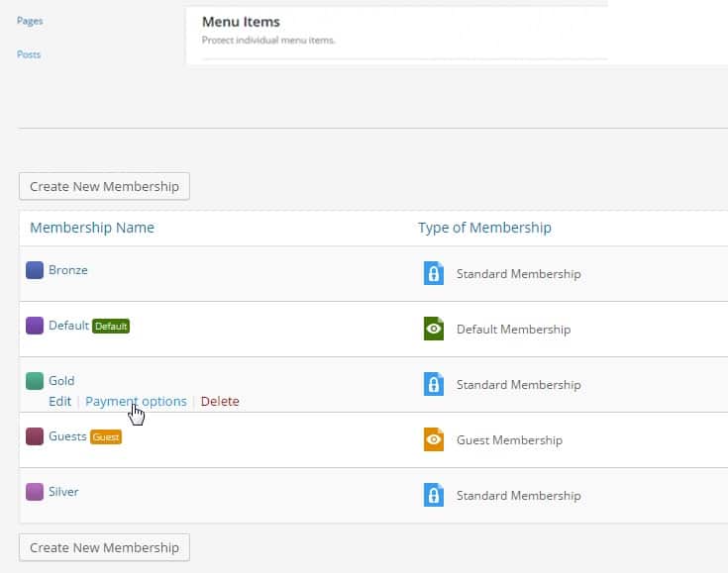Delete the Gold membership
Image resolution: width=728 pixels, height=573 pixels.
coord(220,402)
